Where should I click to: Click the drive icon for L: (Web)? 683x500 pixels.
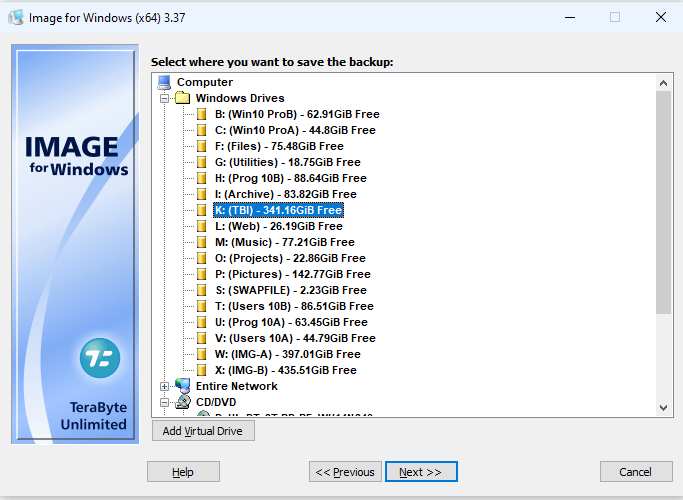click(x=201, y=226)
